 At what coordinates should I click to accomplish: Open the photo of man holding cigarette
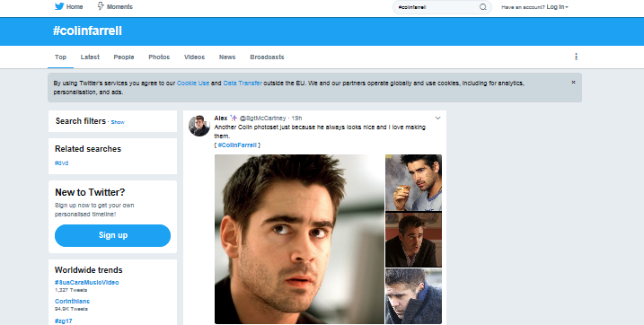[413, 182]
